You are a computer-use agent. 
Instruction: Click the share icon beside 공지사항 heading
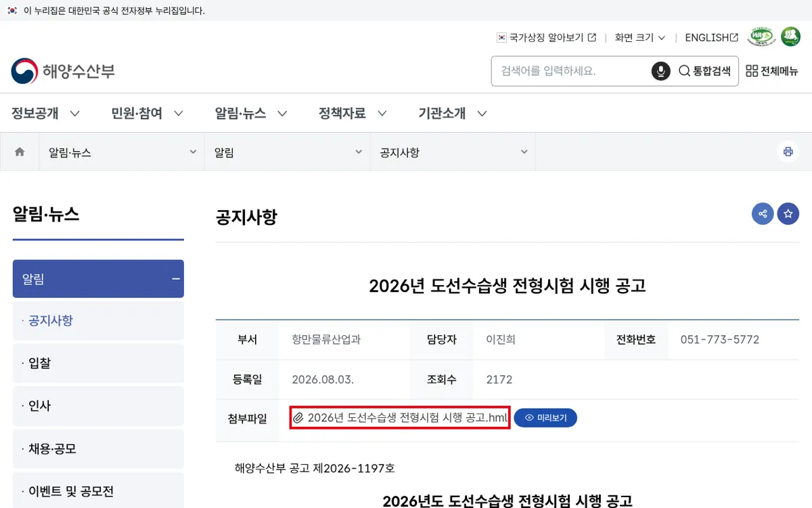[763, 214]
